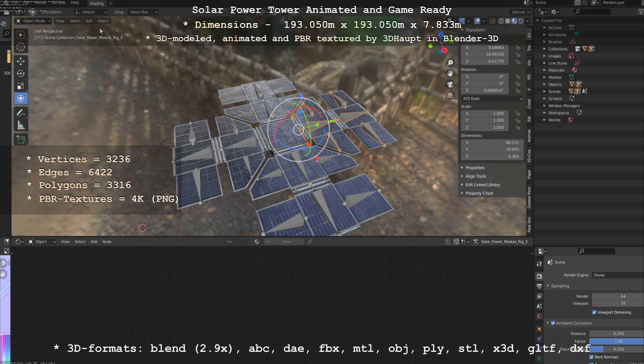Activate the Annotate pencil tool
Image resolution: width=644 pixels, height=364 pixels.
[21, 113]
